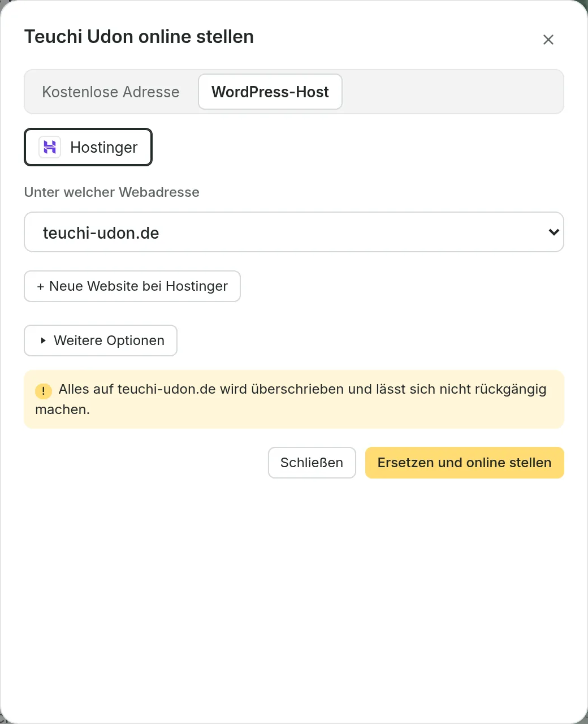Open the teuchi-udon.de web address dropdown
Image resolution: width=588 pixels, height=724 pixels.
tap(294, 232)
